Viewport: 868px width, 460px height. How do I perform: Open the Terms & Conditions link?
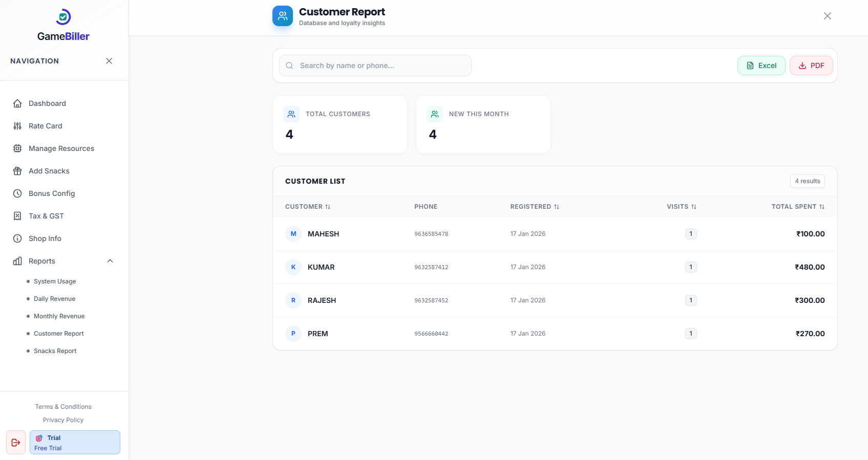[63, 407]
